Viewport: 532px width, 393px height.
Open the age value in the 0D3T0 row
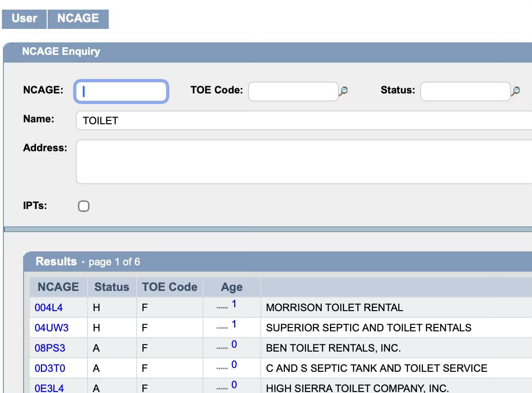click(234, 365)
